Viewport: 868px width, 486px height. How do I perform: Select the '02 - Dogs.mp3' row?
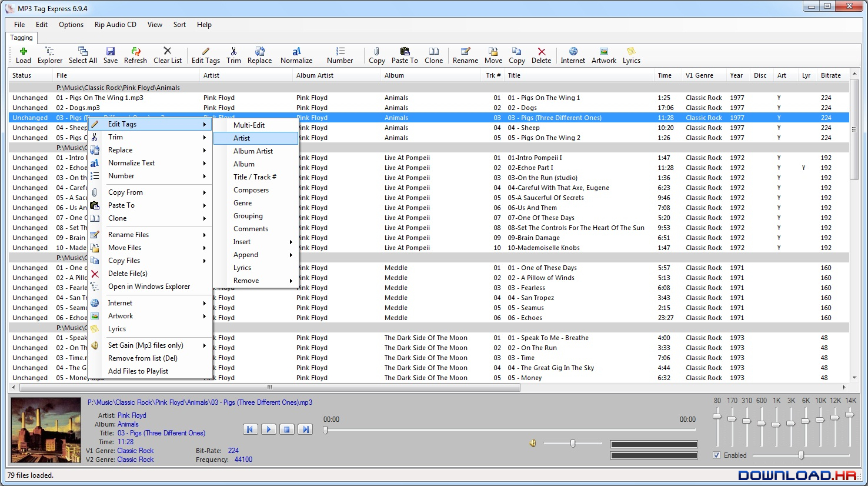pos(429,108)
